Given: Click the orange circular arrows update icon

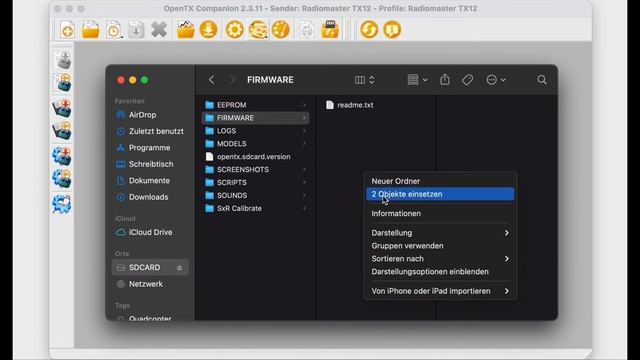Looking at the screenshot, I should pyautogui.click(x=369, y=30).
